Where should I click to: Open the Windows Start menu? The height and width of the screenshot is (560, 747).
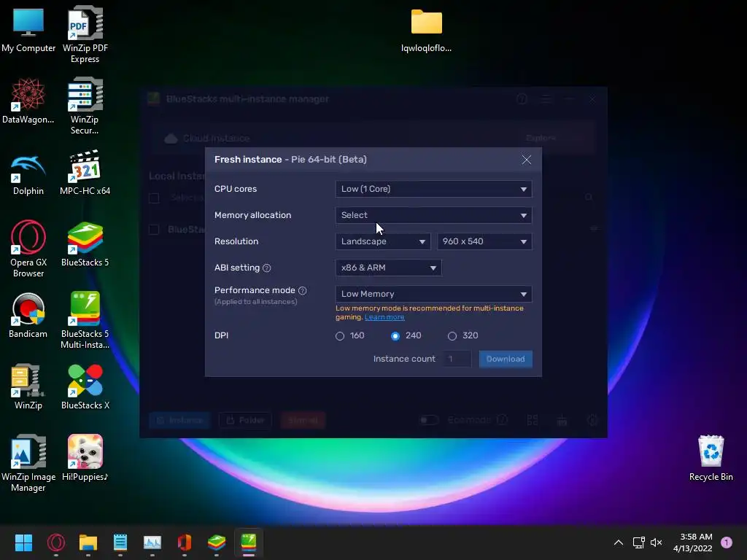[x=23, y=542]
